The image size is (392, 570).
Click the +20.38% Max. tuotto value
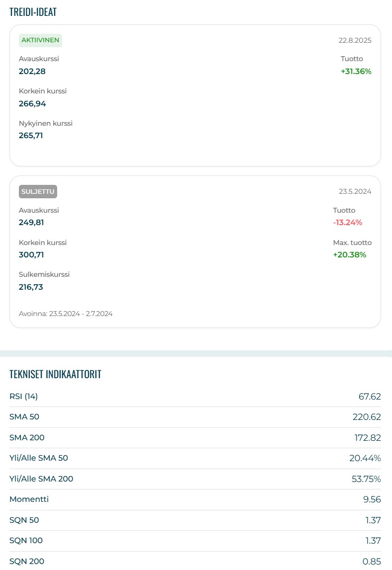pyautogui.click(x=349, y=255)
